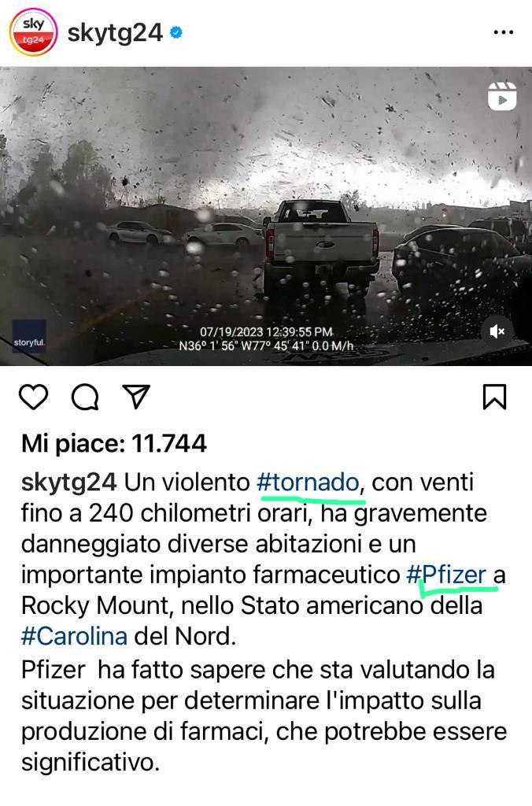Tap the verified badge next to skytg24
This screenshot has width=532, height=806.
tap(175, 33)
